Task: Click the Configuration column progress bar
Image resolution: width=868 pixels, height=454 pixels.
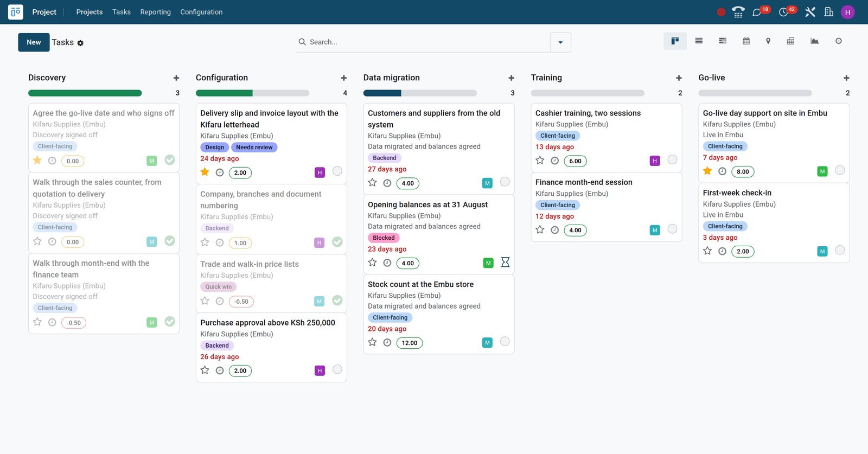Action: tap(252, 93)
